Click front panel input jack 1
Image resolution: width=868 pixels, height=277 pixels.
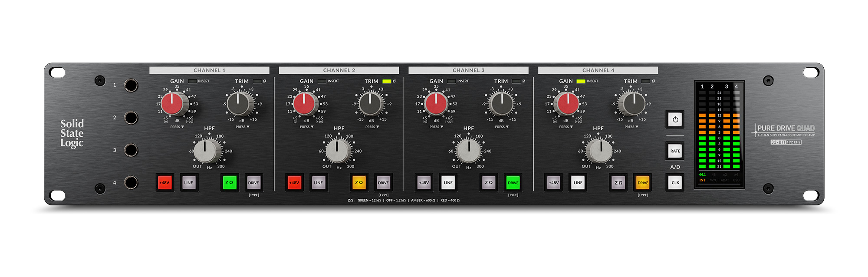tap(131, 85)
